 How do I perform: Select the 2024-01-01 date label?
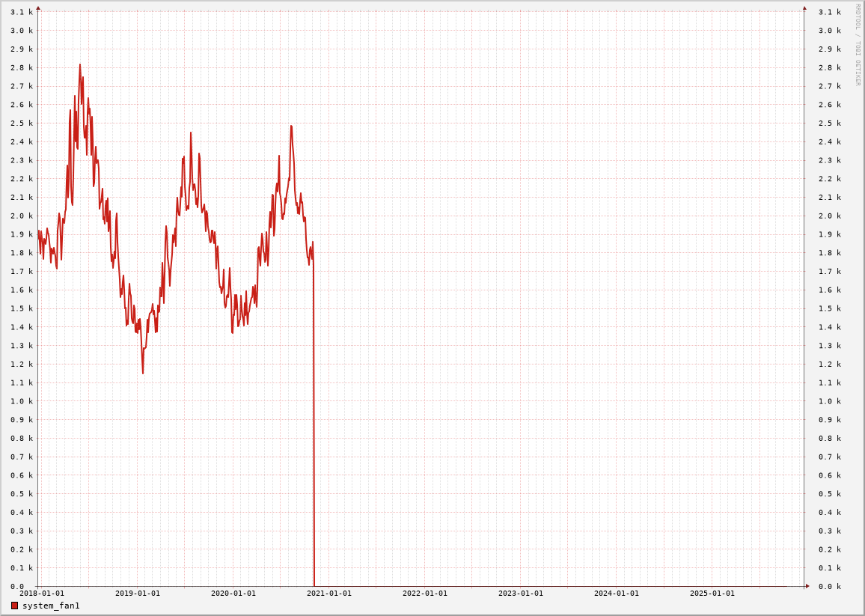617,594
